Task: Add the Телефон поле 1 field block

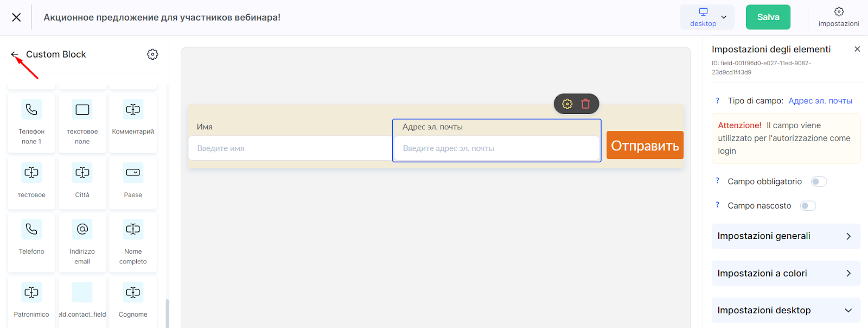Action: click(x=31, y=123)
